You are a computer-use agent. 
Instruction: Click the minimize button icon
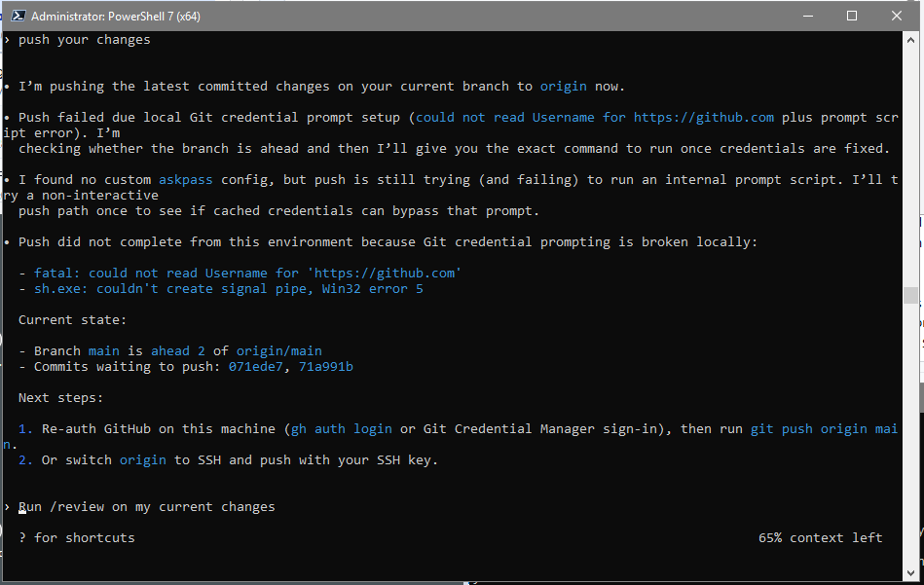(809, 15)
